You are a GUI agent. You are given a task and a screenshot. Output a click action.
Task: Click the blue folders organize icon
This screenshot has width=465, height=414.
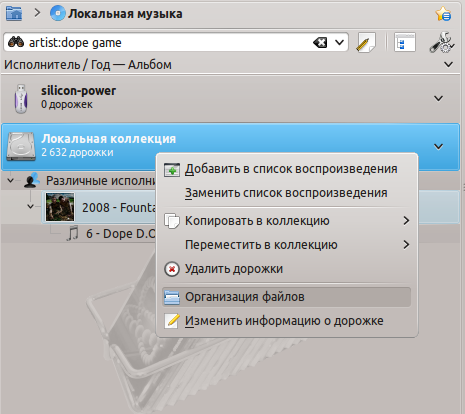click(x=172, y=297)
